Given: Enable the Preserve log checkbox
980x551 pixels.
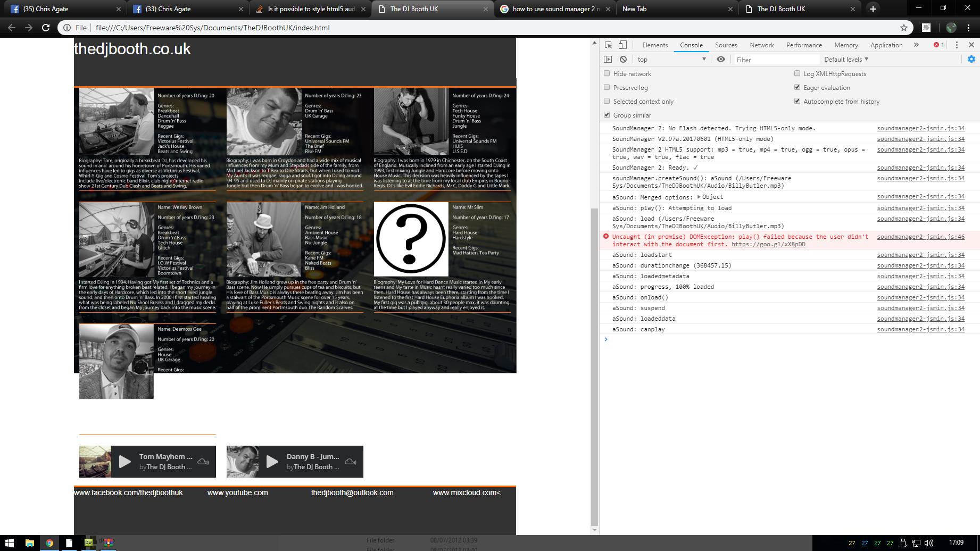Looking at the screenshot, I should pos(607,87).
